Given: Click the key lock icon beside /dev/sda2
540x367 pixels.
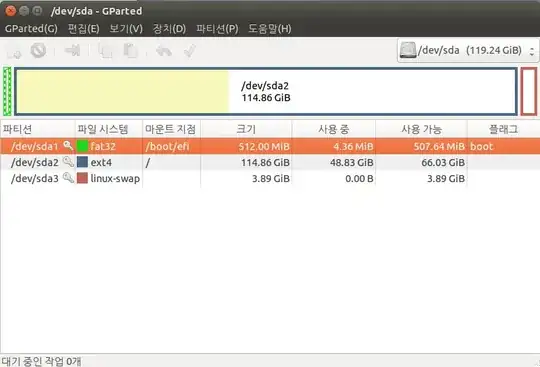Looking at the screenshot, I should 69,161.
